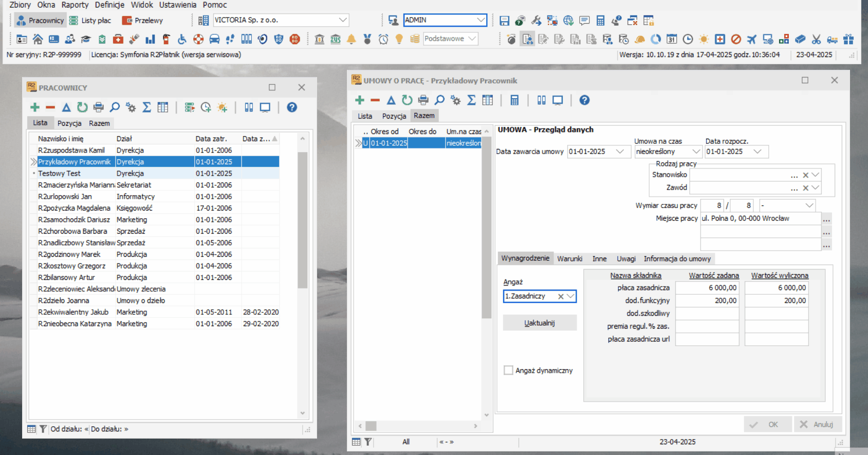Open the Angaż 1.Zasadniczy dropdown
The width and height of the screenshot is (868, 455).
(570, 296)
